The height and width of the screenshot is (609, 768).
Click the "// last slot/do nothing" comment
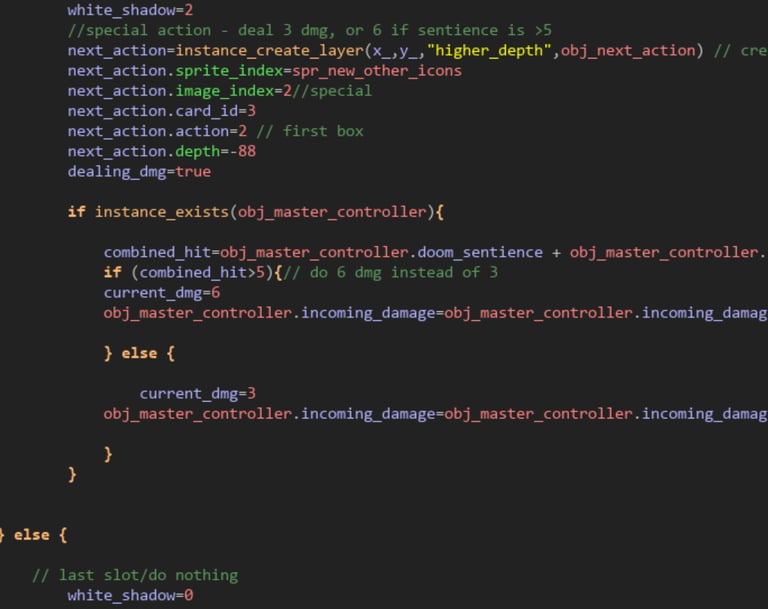(x=135, y=575)
